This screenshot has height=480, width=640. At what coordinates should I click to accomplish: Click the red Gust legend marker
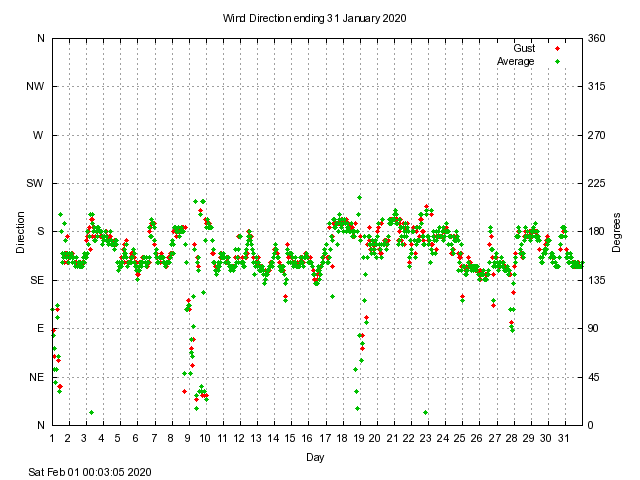point(558,49)
